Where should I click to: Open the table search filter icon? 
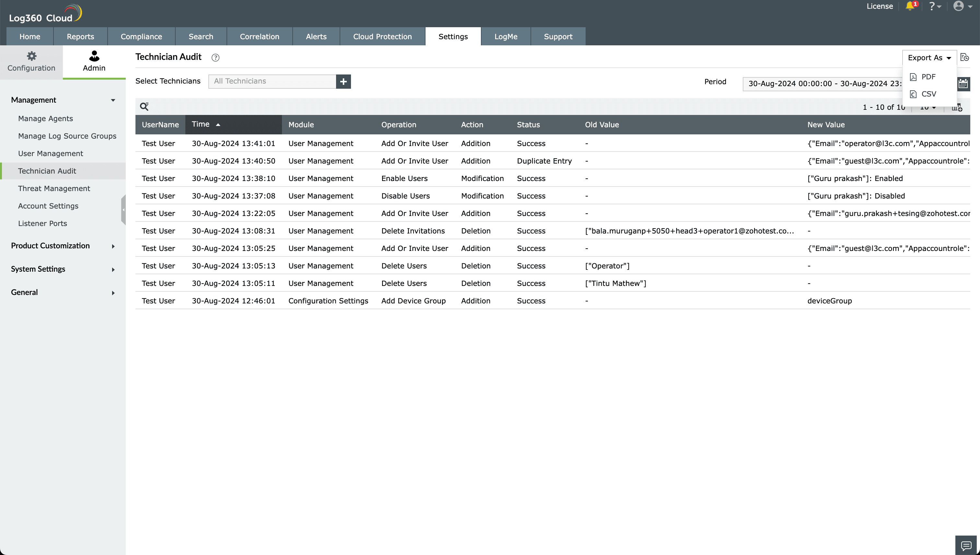[144, 107]
